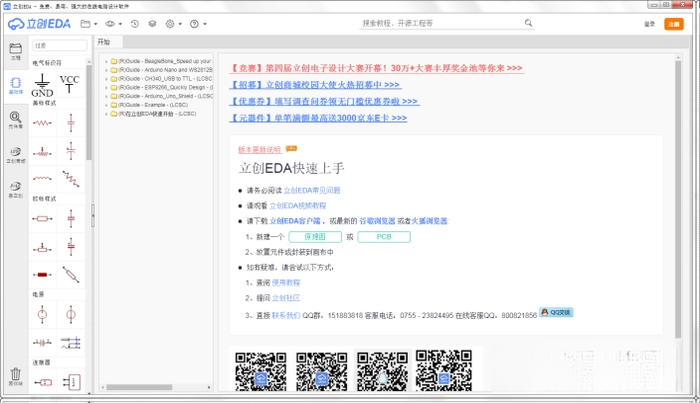Pick the multi-pin power connector symbol
Image resolution: width=700 pixels, height=403 pixels.
(71, 343)
